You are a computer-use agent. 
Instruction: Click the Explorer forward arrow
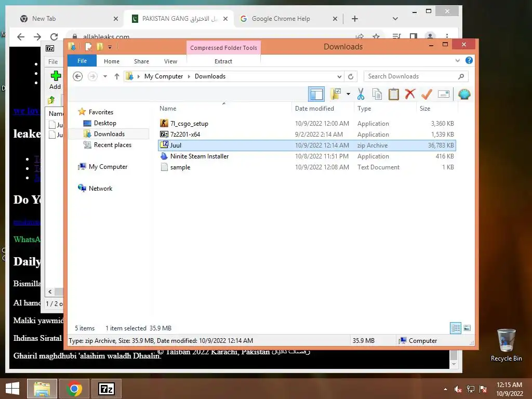92,76
